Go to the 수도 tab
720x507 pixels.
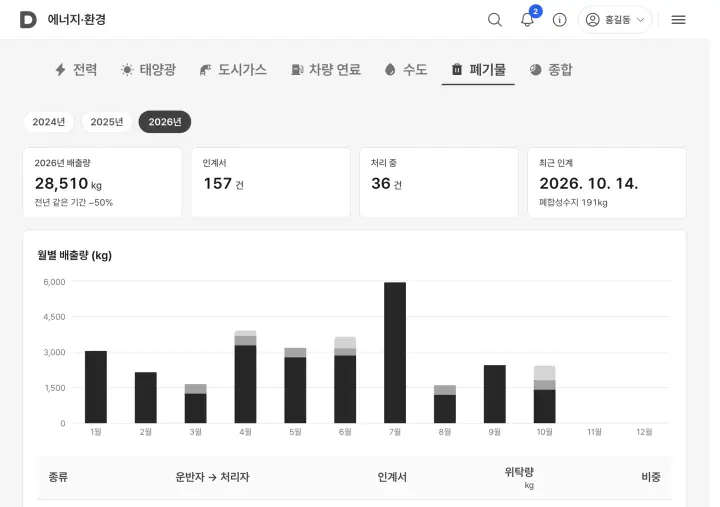[406, 70]
